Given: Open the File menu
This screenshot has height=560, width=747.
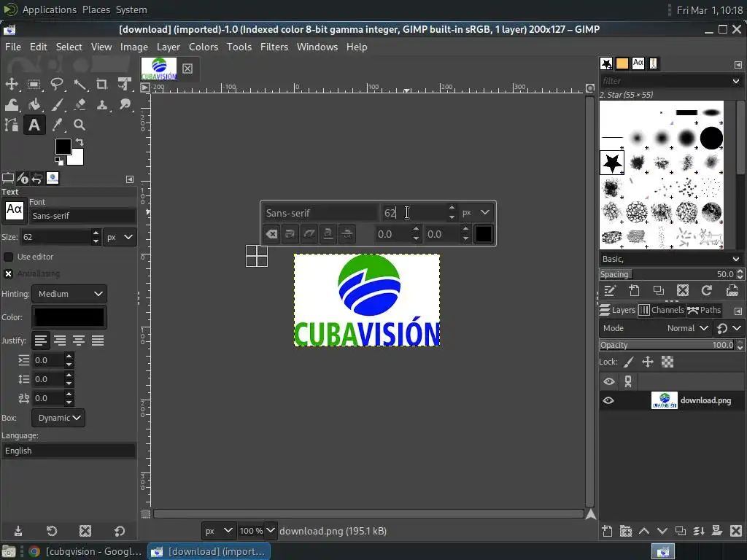Looking at the screenshot, I should point(13,47).
